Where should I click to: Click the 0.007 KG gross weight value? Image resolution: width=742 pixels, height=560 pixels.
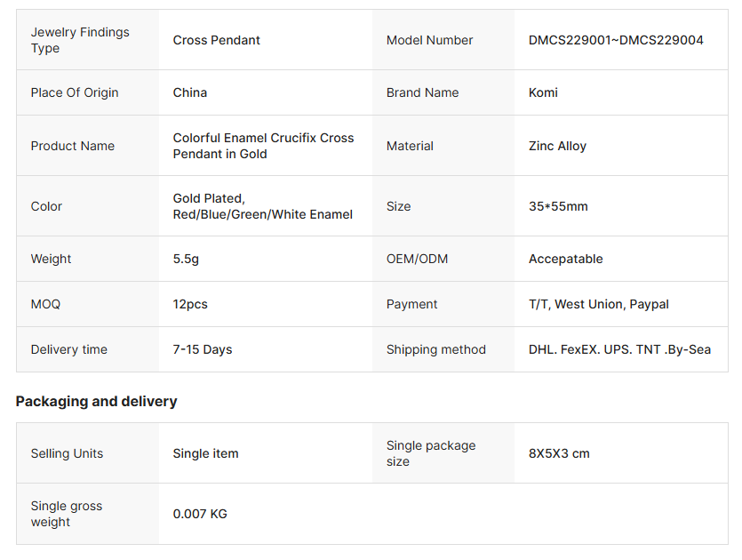click(200, 514)
